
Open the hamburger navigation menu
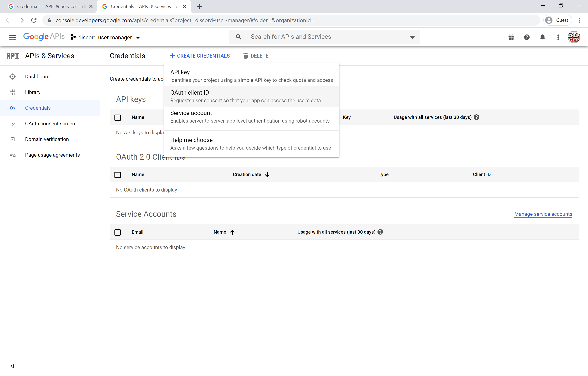tap(13, 37)
